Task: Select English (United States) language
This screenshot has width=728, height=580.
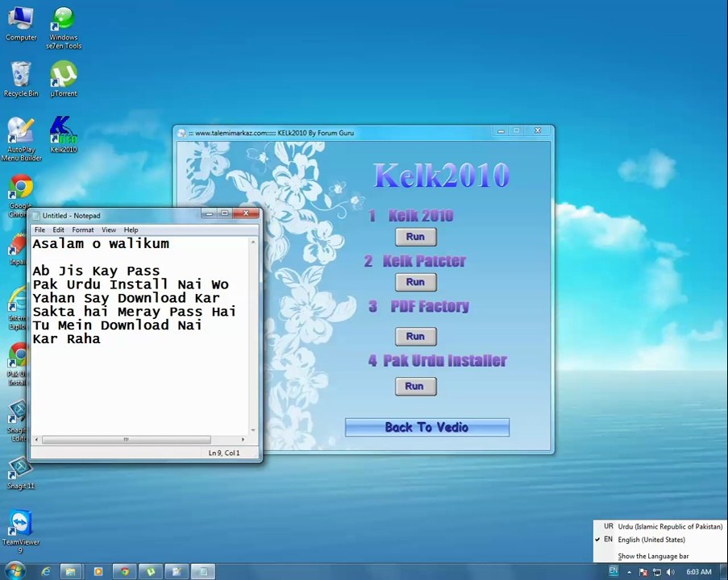Action: [659, 540]
